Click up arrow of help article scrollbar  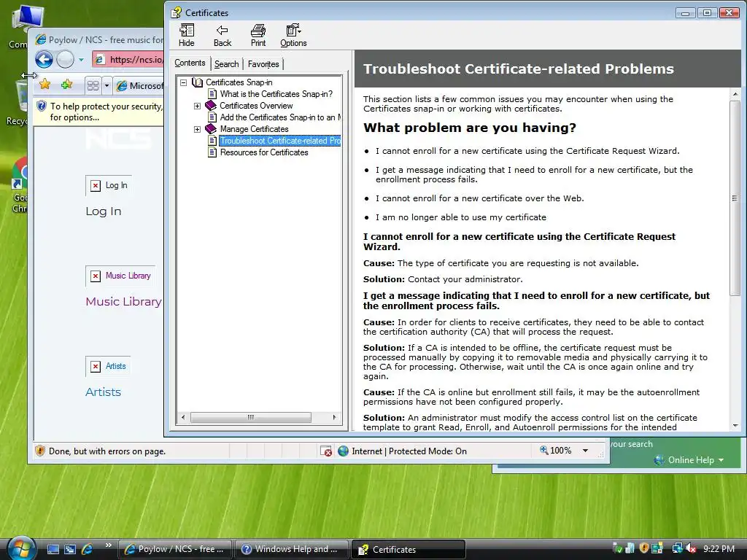[735, 94]
